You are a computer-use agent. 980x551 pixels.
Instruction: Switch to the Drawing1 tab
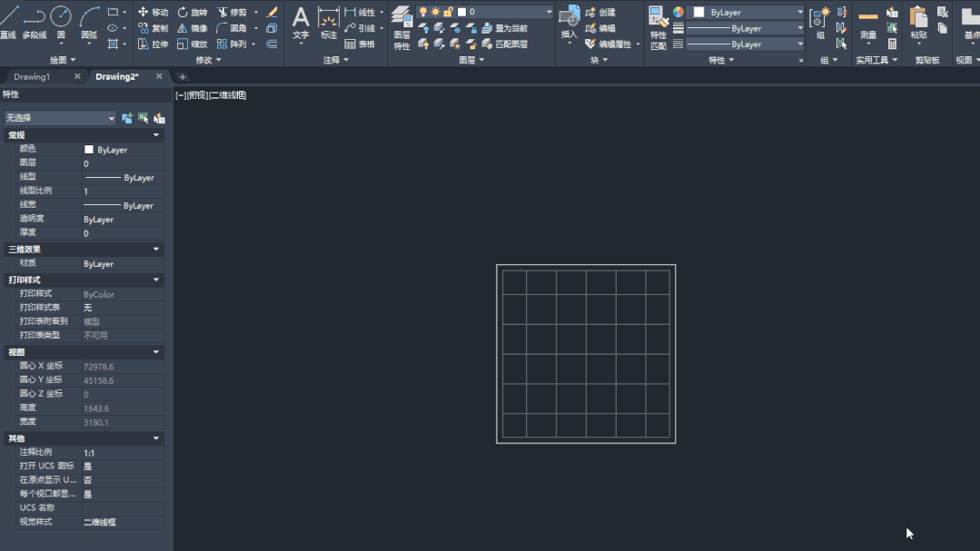coord(32,77)
